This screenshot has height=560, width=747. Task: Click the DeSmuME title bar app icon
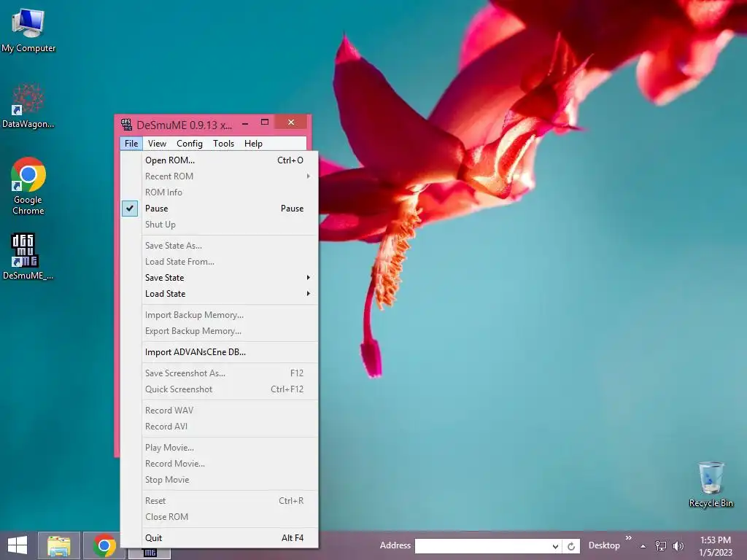(x=126, y=125)
